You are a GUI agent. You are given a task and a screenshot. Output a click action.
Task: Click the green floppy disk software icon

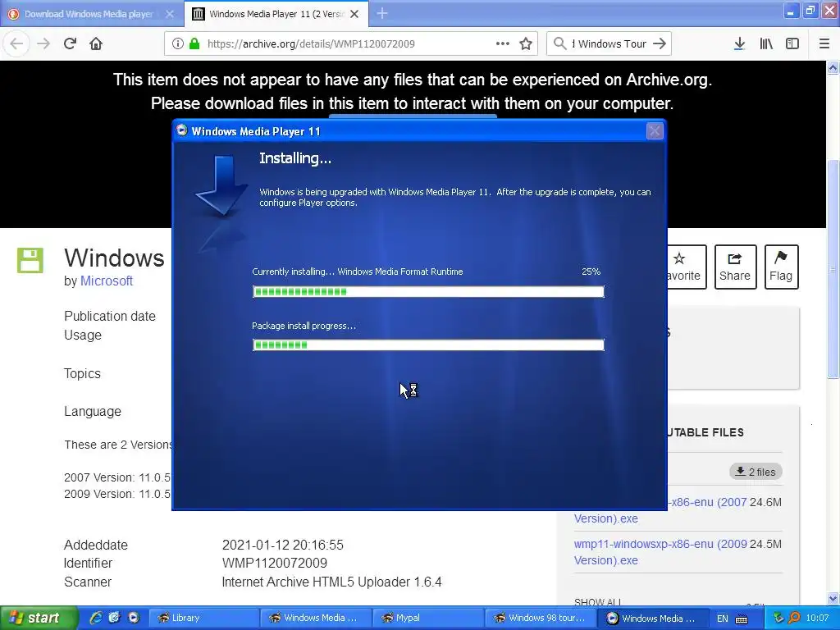30,260
